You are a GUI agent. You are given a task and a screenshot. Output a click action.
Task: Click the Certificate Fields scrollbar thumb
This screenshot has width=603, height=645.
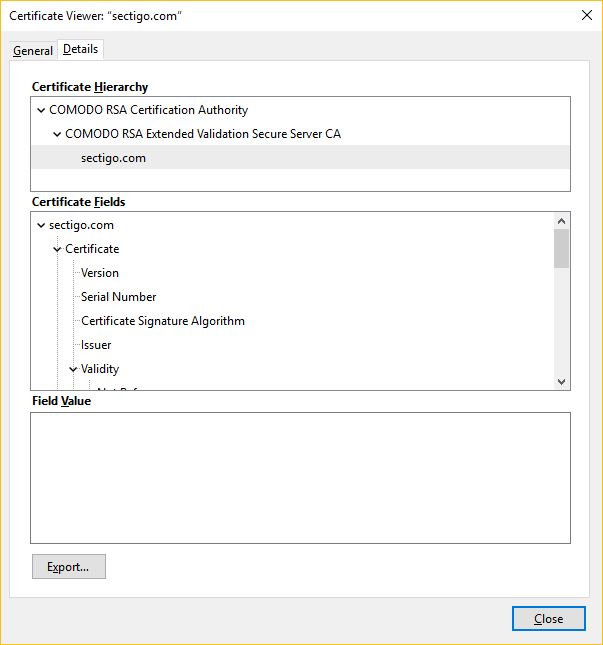(x=561, y=248)
